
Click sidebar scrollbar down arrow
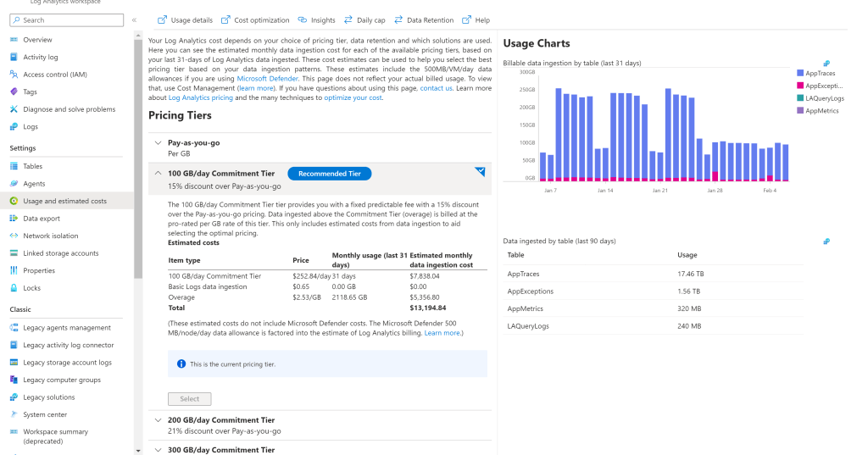[x=138, y=451]
